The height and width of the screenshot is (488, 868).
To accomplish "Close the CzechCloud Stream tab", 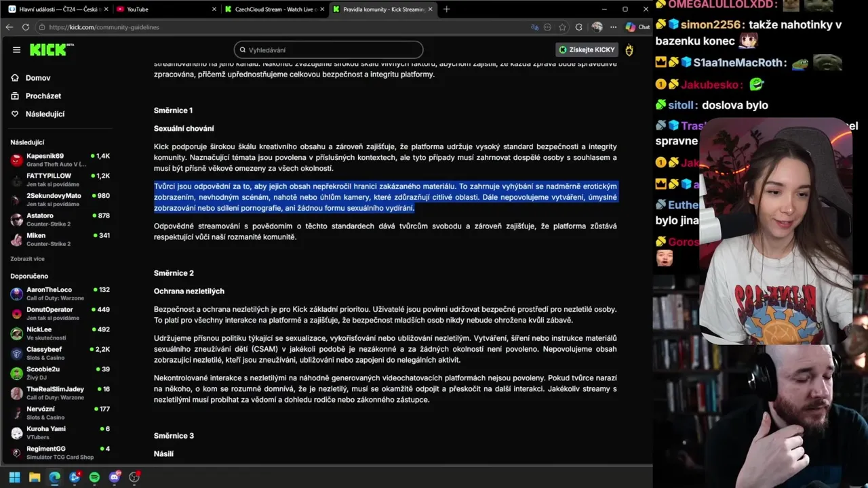I will (x=323, y=9).
